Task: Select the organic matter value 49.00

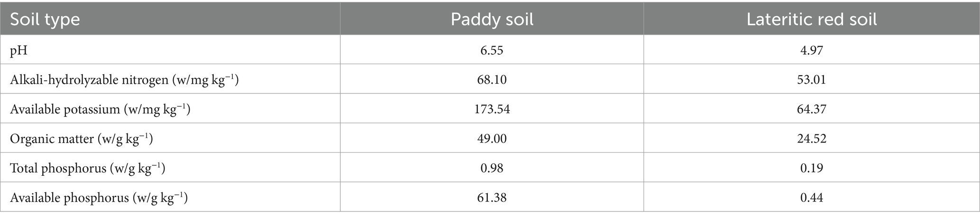Action: (492, 139)
